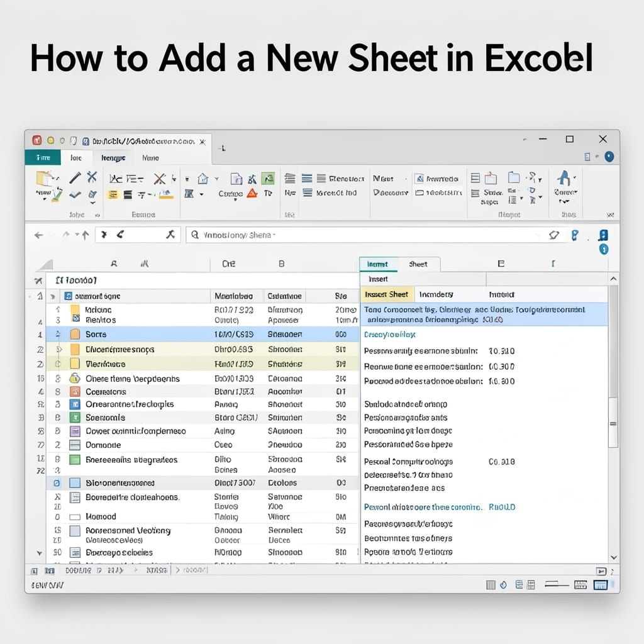Click the column view icon in the status bar
The image size is (644, 644).
pyautogui.click(x=491, y=585)
